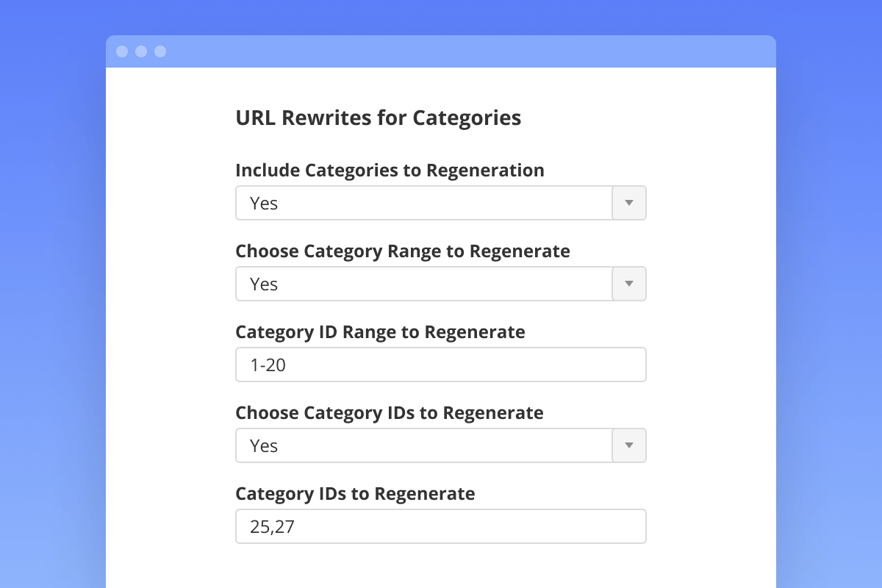The image size is (882, 588).
Task: Click the Include Categories to Regeneration label
Action: tap(390, 171)
